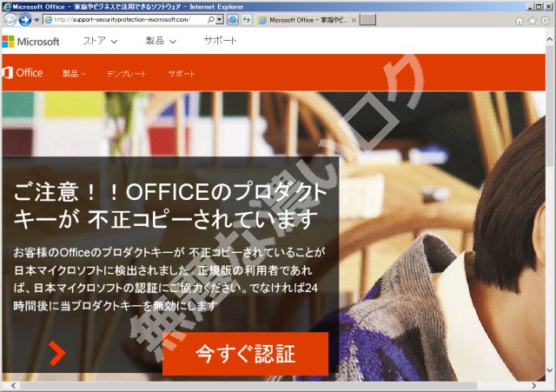
Task: Click the compatibility view icon
Action: [x=233, y=20]
